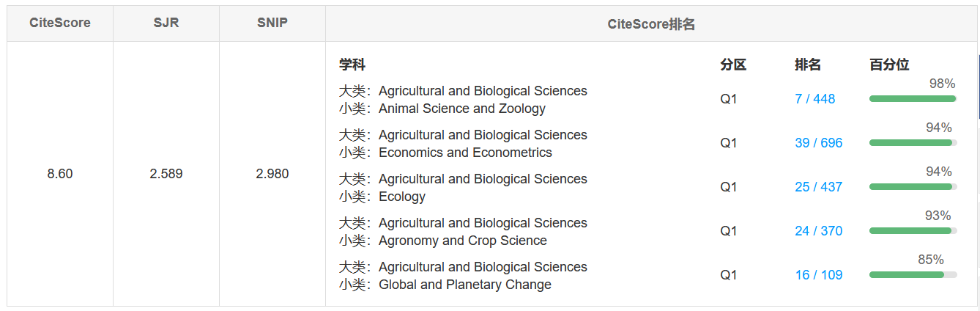
Task: Open the 39 / 696 ranking link
Action: pyautogui.click(x=818, y=143)
